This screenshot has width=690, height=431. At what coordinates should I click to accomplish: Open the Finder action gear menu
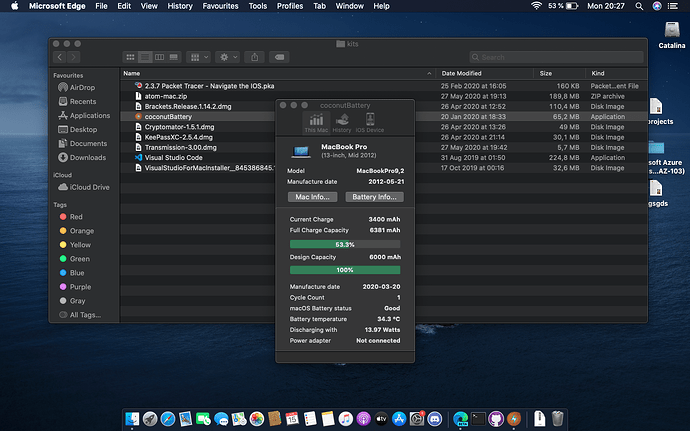pyautogui.click(x=228, y=57)
